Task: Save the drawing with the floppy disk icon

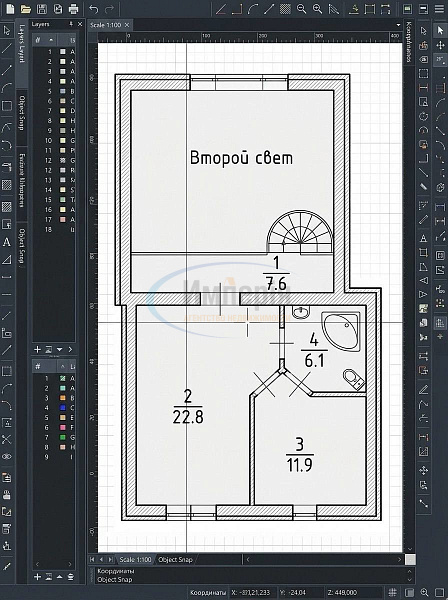Action: point(42,9)
